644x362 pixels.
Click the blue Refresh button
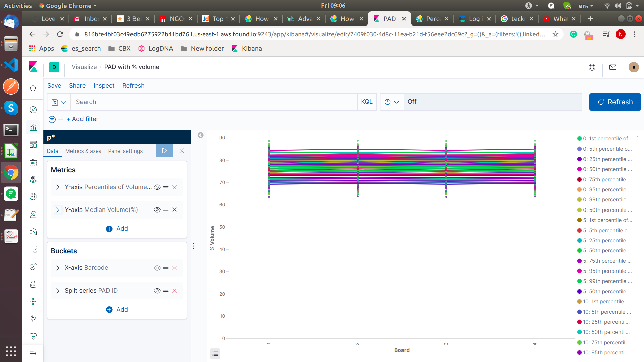[x=615, y=102]
